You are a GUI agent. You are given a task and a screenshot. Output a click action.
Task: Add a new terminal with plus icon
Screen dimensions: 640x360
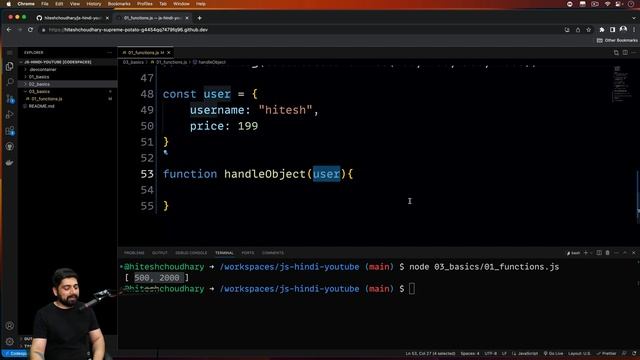(586, 253)
